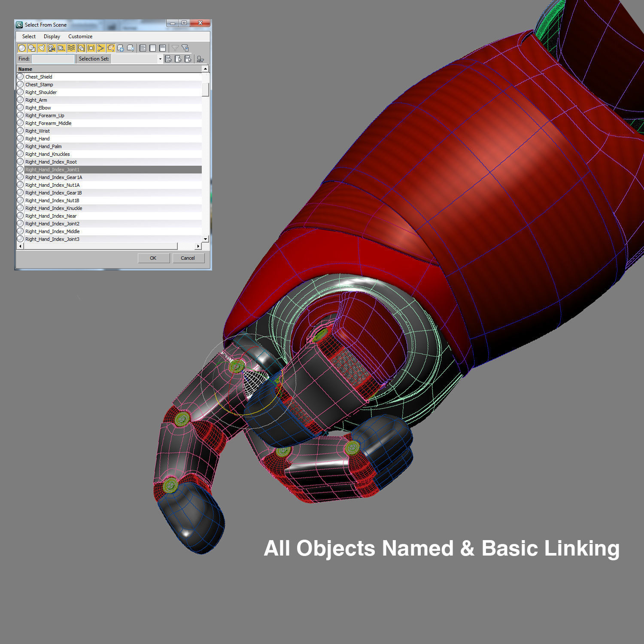Click the list's vertical scrollbar up arrow
Screen dimensions: 644x644
tap(205, 69)
